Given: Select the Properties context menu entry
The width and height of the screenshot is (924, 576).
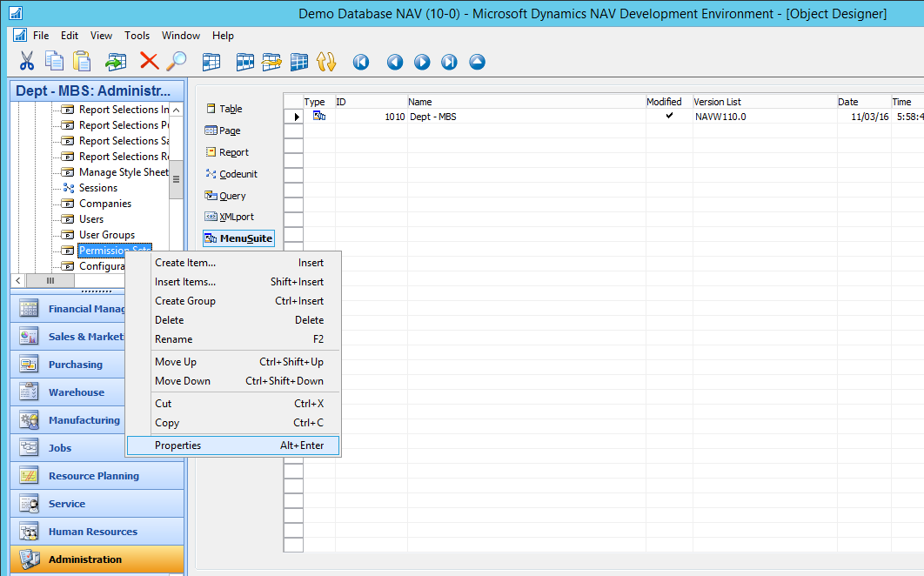Looking at the screenshot, I should [177, 445].
